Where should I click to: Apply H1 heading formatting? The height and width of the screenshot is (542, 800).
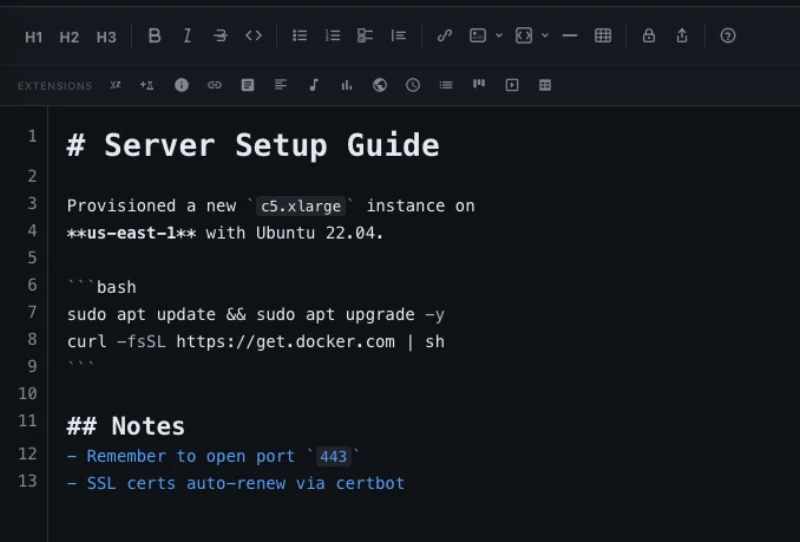point(34,37)
